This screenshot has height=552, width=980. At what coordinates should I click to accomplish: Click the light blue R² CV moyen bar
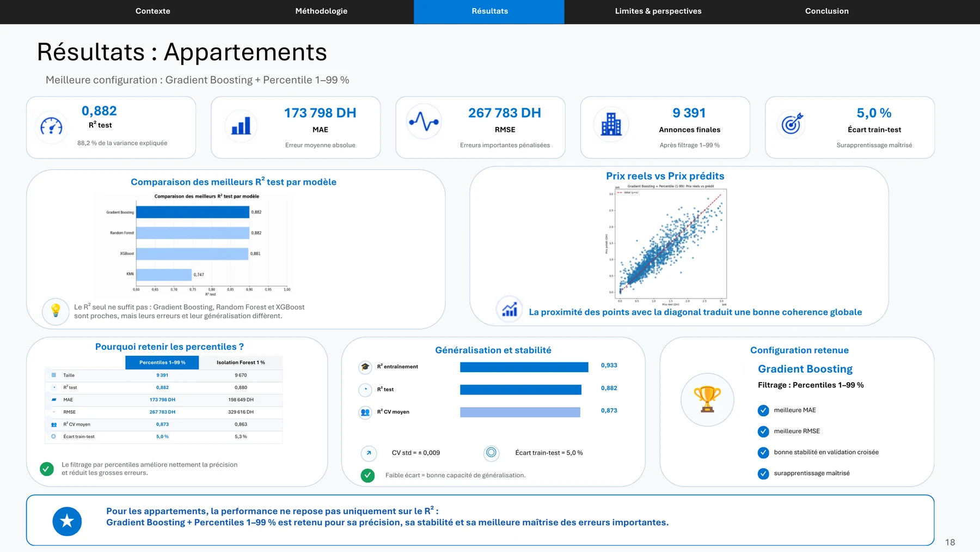[520, 412]
